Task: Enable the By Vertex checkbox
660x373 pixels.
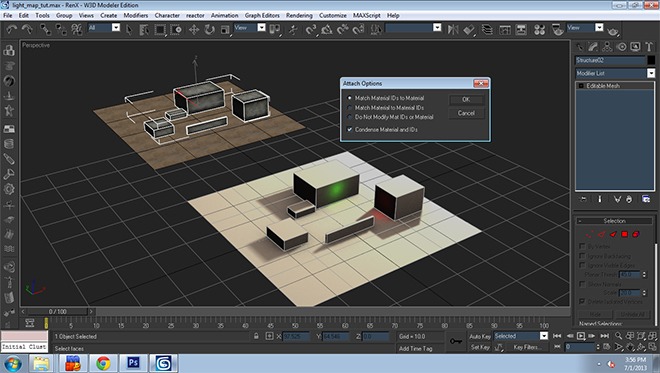Action: click(582, 246)
